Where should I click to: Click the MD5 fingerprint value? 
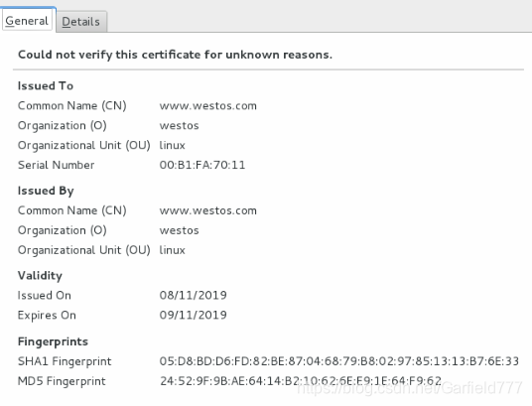(x=301, y=381)
